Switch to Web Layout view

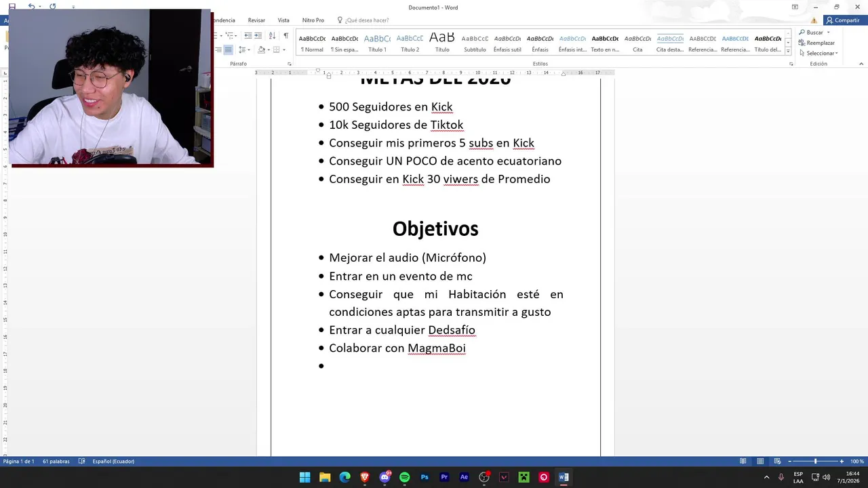(777, 462)
